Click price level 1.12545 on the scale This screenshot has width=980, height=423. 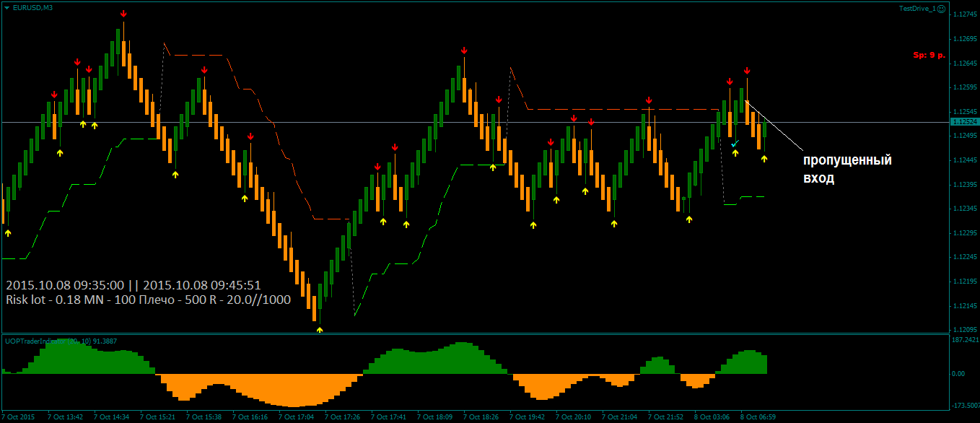click(x=965, y=112)
